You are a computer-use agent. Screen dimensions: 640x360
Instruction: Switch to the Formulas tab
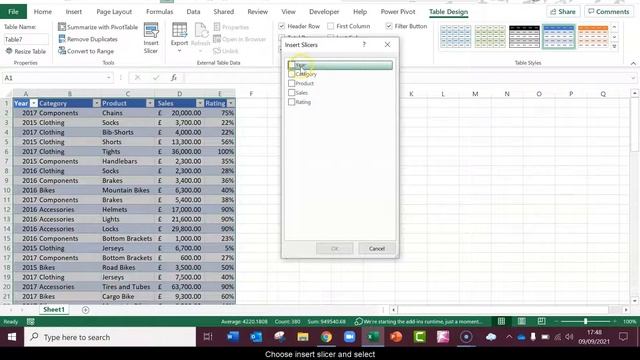[160, 12]
